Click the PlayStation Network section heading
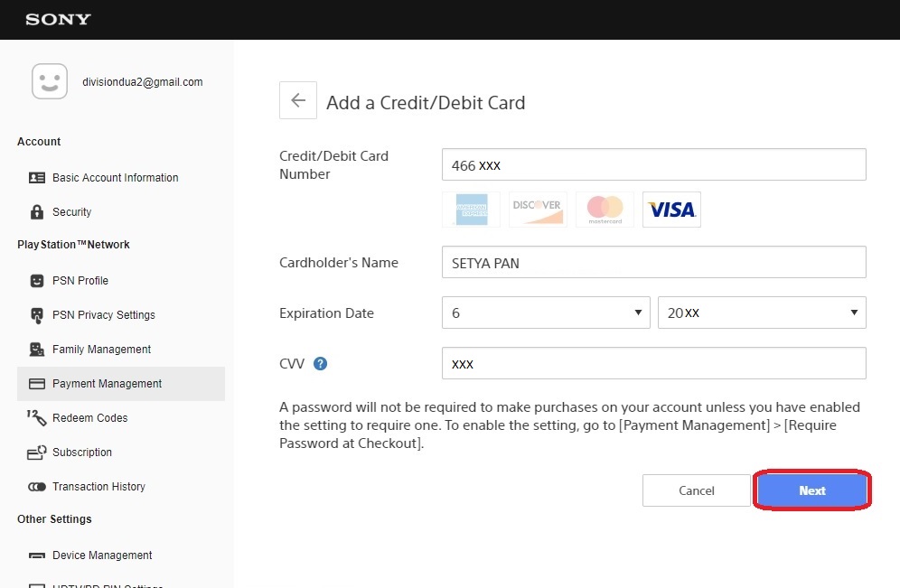900x588 pixels. pos(73,245)
